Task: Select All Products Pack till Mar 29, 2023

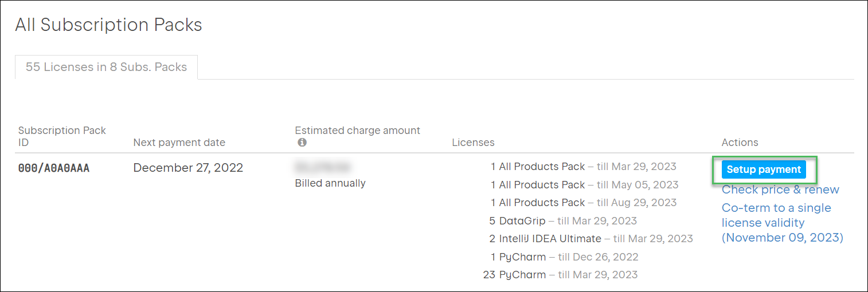Action: click(x=583, y=167)
